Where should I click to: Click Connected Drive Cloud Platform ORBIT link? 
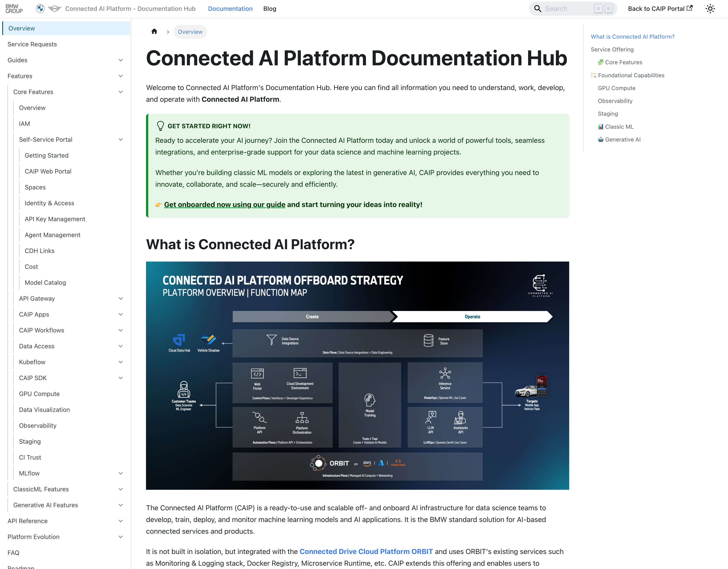coord(366,552)
